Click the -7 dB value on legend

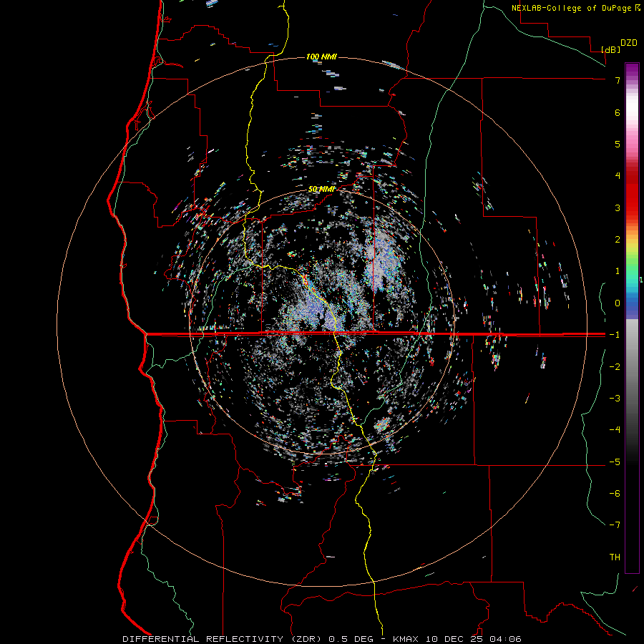click(x=615, y=525)
